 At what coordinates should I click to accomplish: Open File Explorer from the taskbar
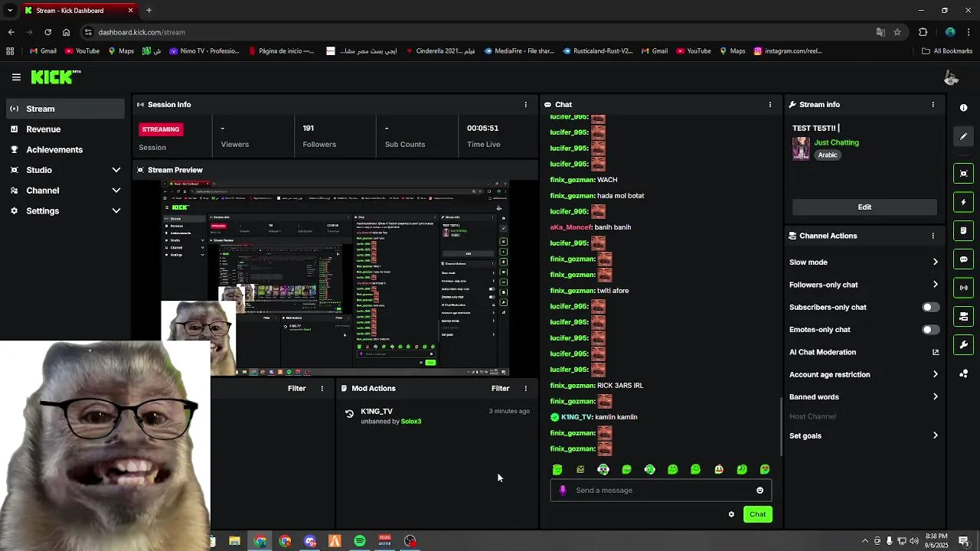[x=234, y=541]
